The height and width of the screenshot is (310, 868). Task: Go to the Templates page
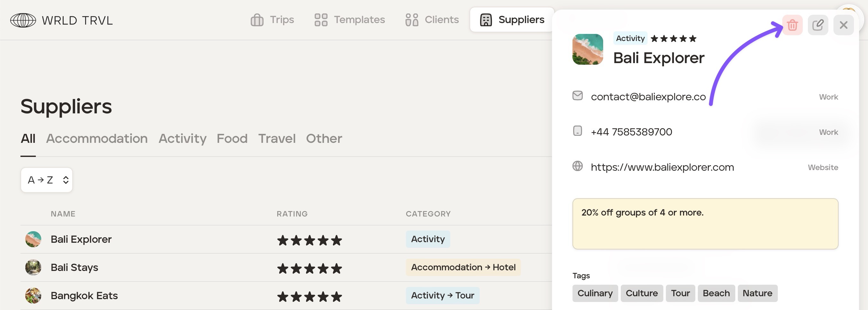click(x=350, y=20)
